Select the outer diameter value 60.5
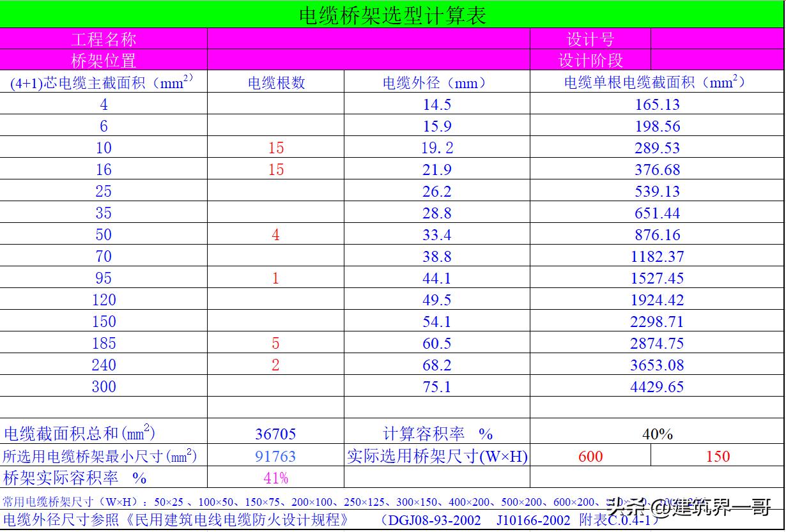The height and width of the screenshot is (532, 786). tap(437, 343)
